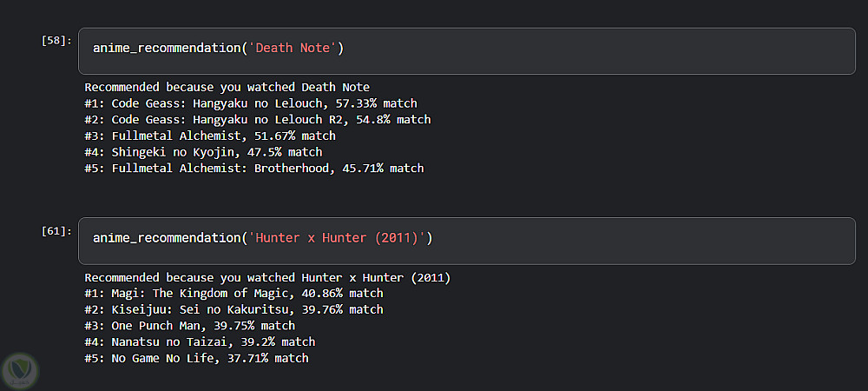Click the 'Hunter x Hunter (2011)' string argument
This screenshot has height=391, width=868.
pyautogui.click(x=338, y=238)
